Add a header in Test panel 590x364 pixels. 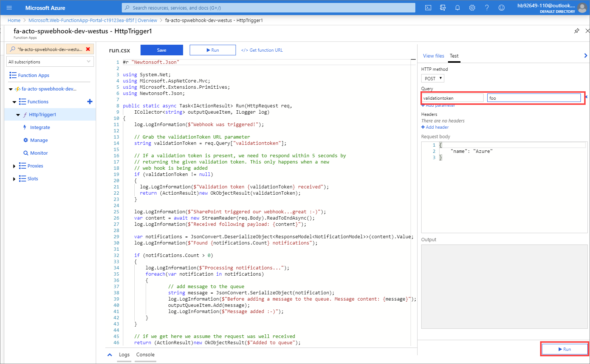pyautogui.click(x=435, y=127)
